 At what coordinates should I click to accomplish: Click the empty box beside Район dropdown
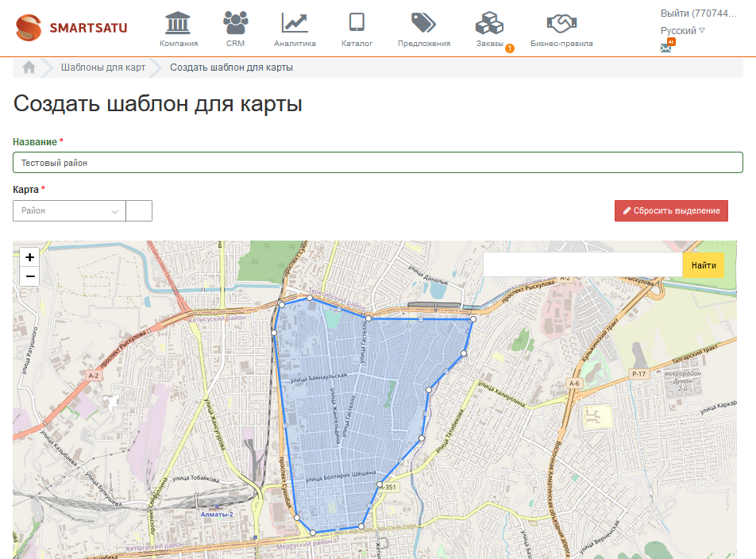pyautogui.click(x=139, y=210)
